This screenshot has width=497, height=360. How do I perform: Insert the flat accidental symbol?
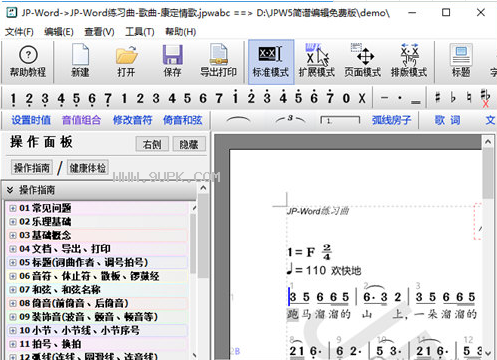click(453, 98)
